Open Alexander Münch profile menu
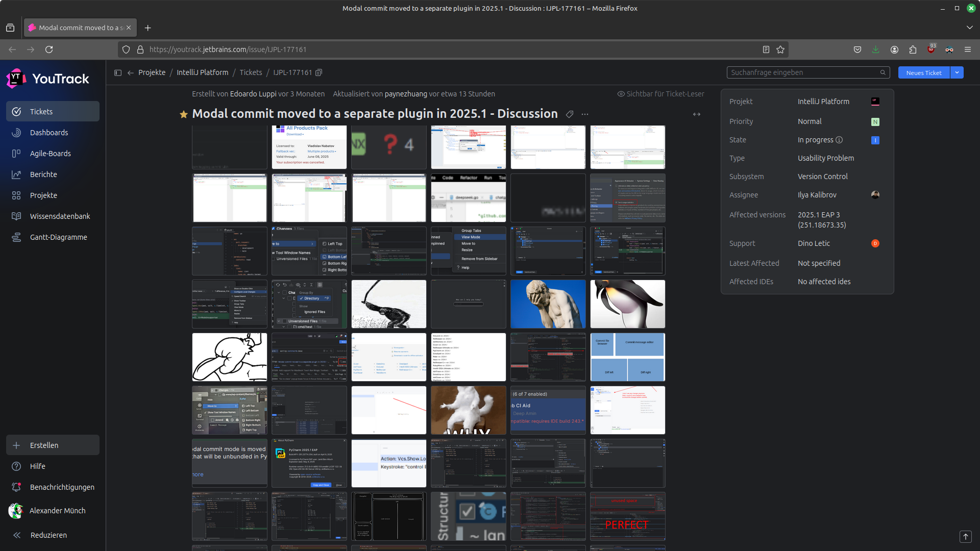Viewport: 980px width, 551px height. pyautogui.click(x=53, y=510)
